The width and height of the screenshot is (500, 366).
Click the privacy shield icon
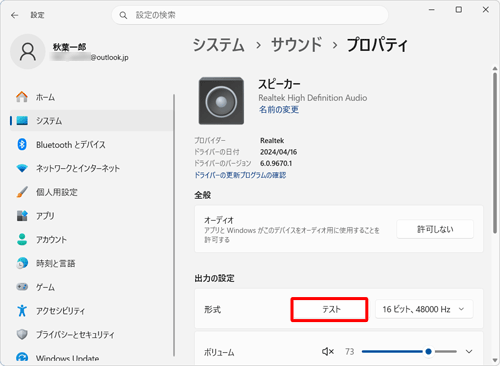click(x=22, y=334)
